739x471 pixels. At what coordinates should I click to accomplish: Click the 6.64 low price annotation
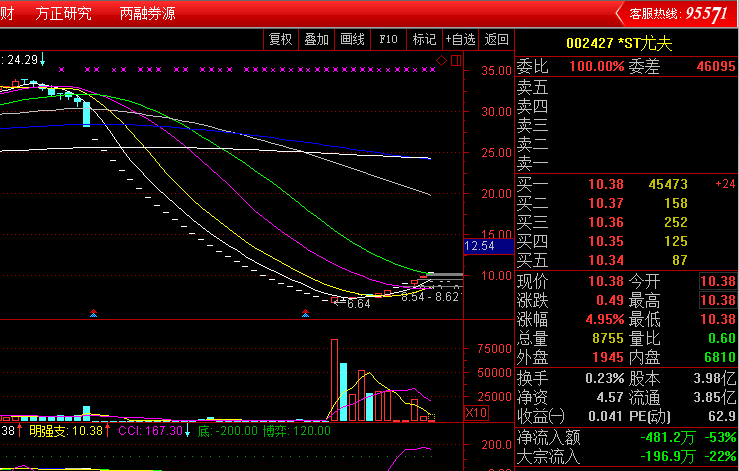pos(358,304)
